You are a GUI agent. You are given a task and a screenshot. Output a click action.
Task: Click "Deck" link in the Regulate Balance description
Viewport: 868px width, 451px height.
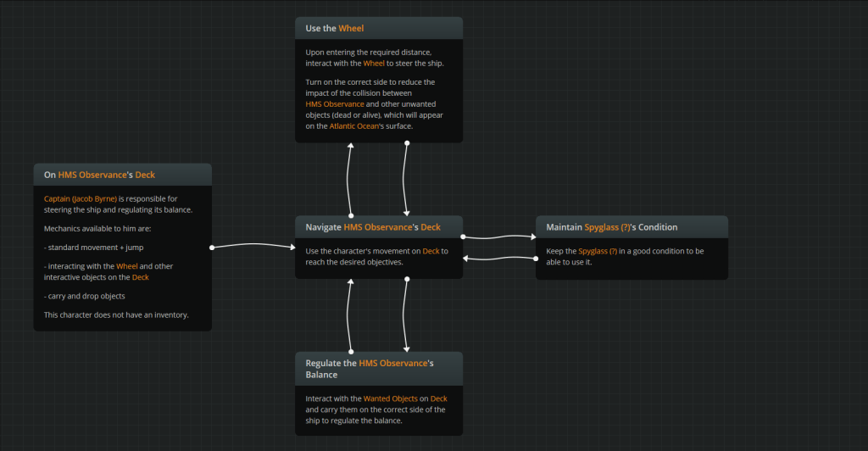click(x=438, y=398)
